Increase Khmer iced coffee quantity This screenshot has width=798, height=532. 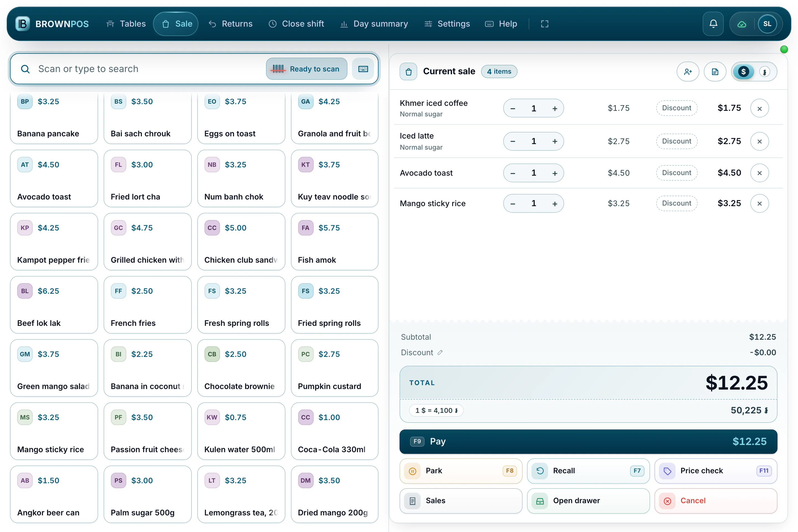pos(555,108)
